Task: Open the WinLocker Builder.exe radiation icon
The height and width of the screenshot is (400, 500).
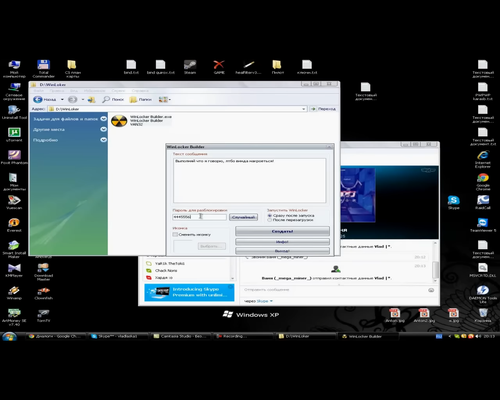Action: [x=119, y=121]
